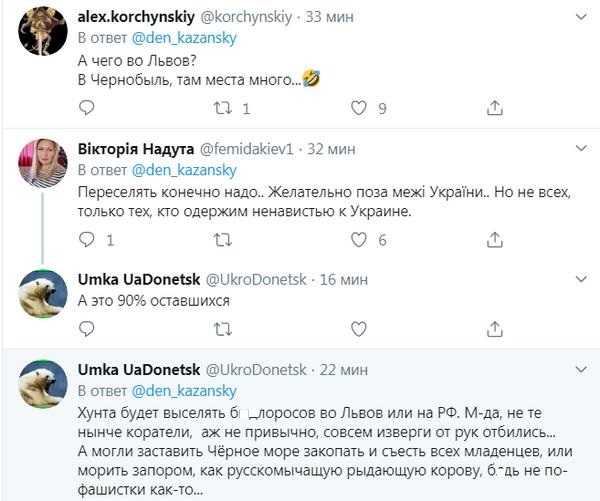Open @den_kazansky mention in alex.korchynskiy's reply
This screenshot has height=501, width=600.
pyautogui.click(x=180, y=38)
